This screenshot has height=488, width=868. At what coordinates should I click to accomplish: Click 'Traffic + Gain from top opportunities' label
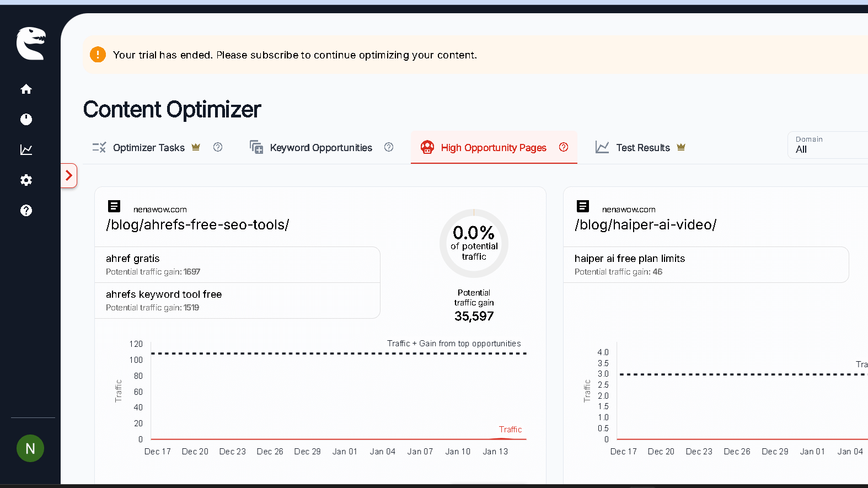point(454,344)
